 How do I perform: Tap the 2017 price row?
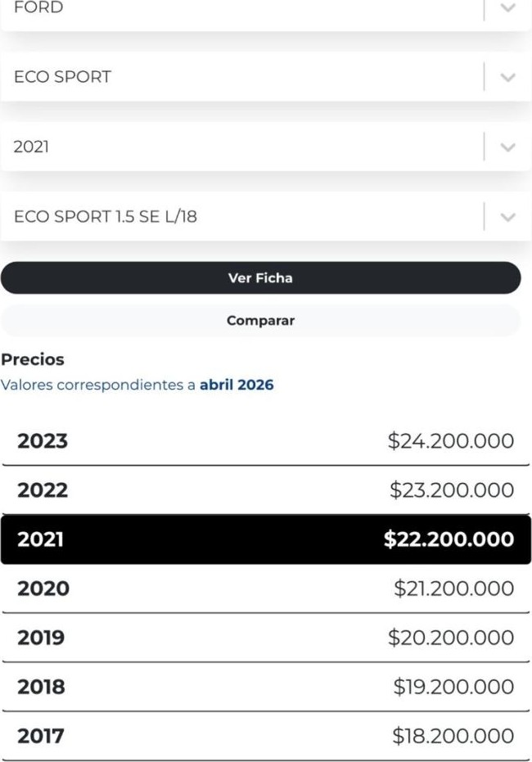(x=265, y=736)
